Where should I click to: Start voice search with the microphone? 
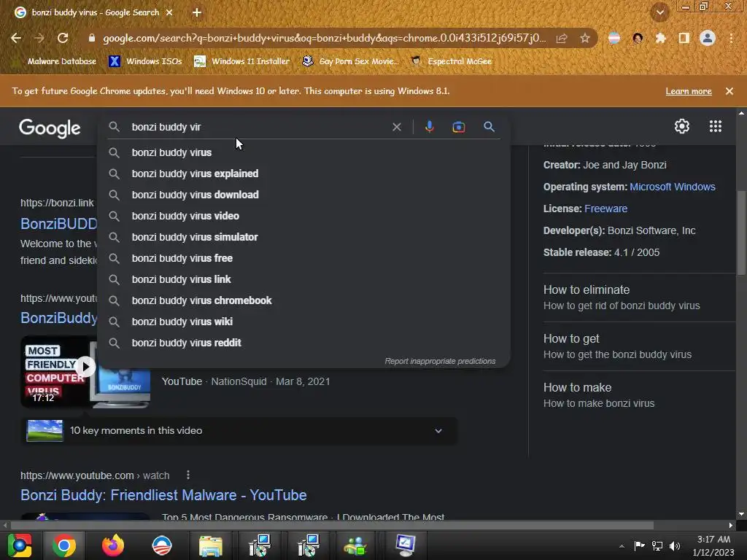429,127
